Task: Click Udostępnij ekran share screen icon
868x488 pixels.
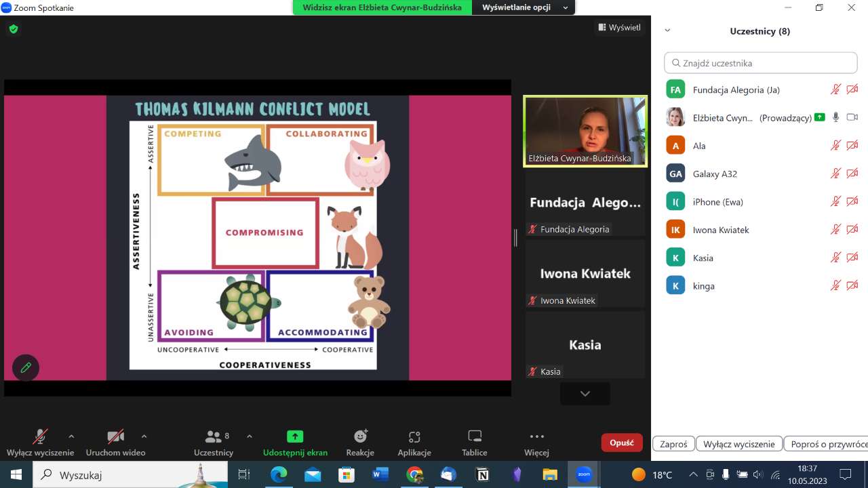Action: [295, 436]
